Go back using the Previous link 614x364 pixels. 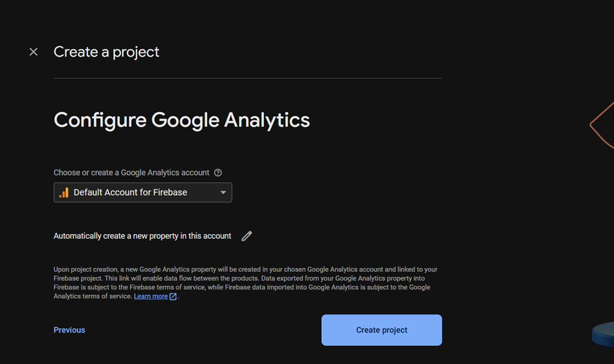coord(69,330)
